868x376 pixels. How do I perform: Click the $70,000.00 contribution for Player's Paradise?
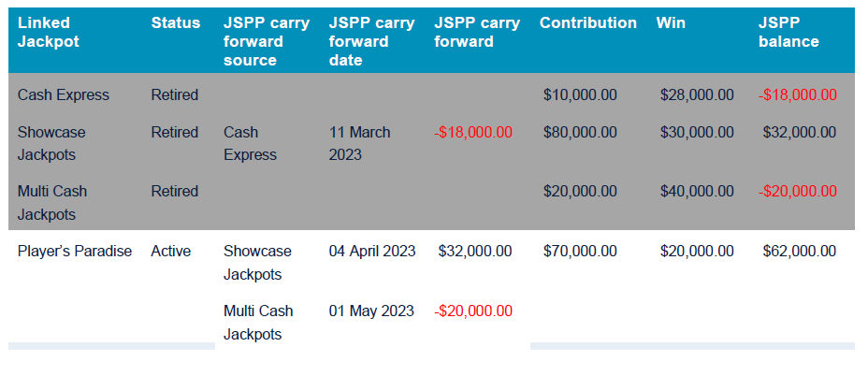point(580,251)
